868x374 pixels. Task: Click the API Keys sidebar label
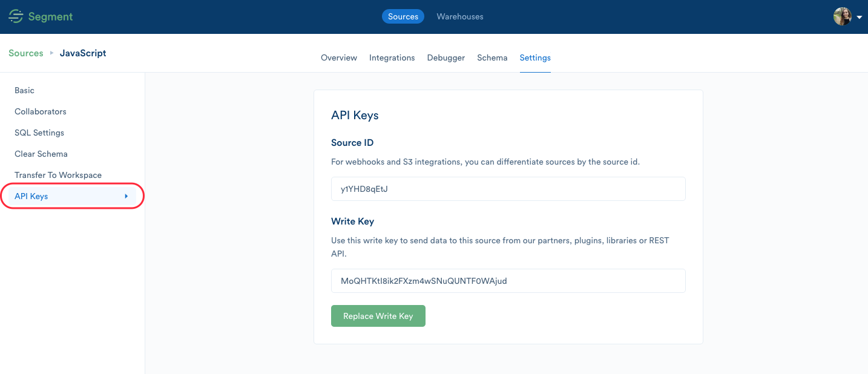tap(31, 196)
